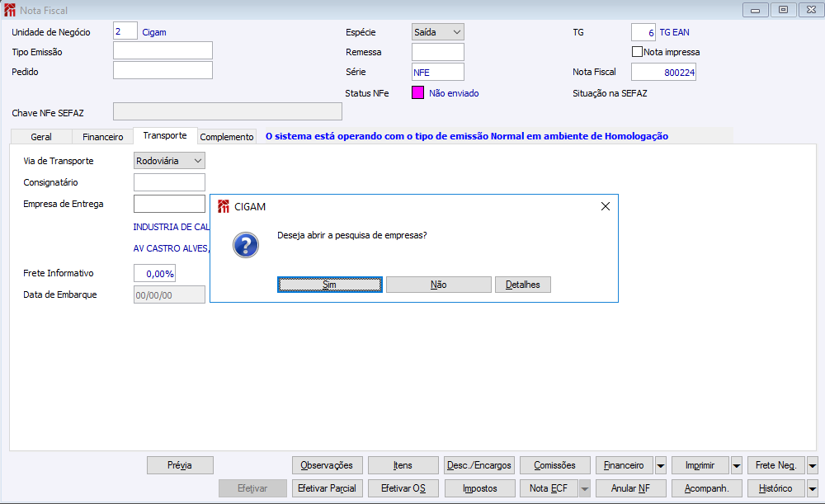Click Efetivar OS button
This screenshot has width=825, height=504.
coord(403,489)
